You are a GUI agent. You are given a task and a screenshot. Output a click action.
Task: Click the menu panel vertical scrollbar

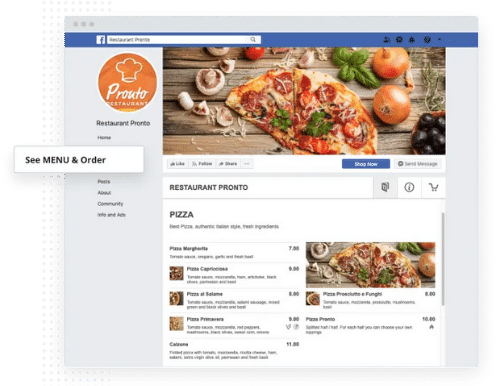443,259
